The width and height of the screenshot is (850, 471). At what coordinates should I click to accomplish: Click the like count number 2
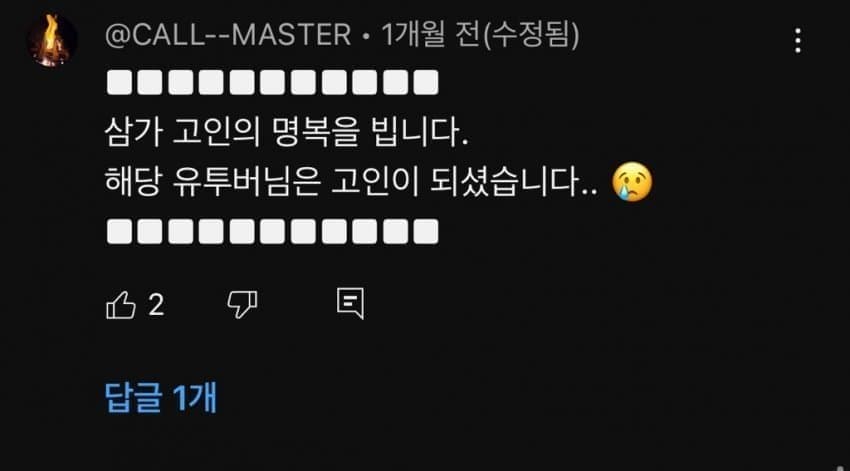click(x=156, y=305)
